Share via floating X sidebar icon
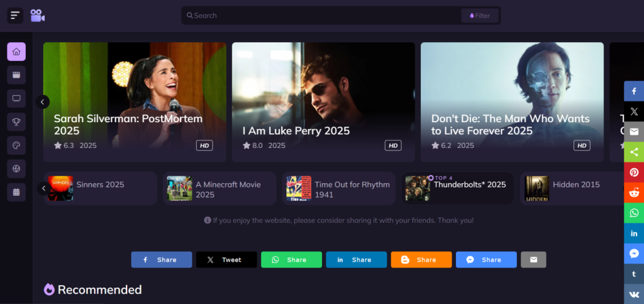644x304 pixels. pos(634,111)
